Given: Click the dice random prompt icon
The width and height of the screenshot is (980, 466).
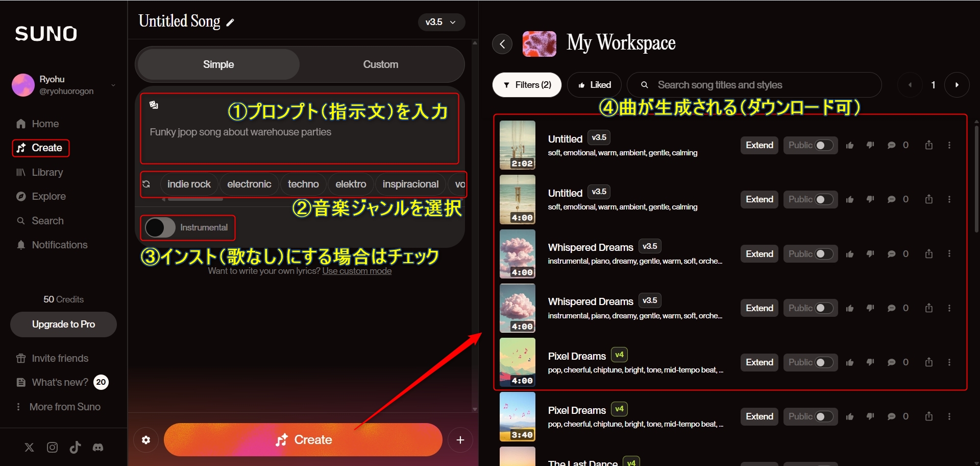Looking at the screenshot, I should [154, 105].
